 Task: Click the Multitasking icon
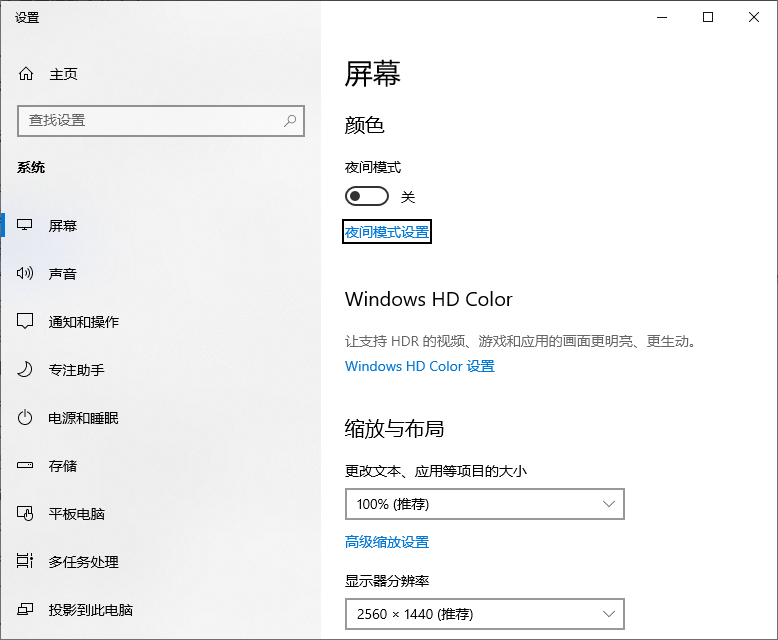tap(26, 562)
